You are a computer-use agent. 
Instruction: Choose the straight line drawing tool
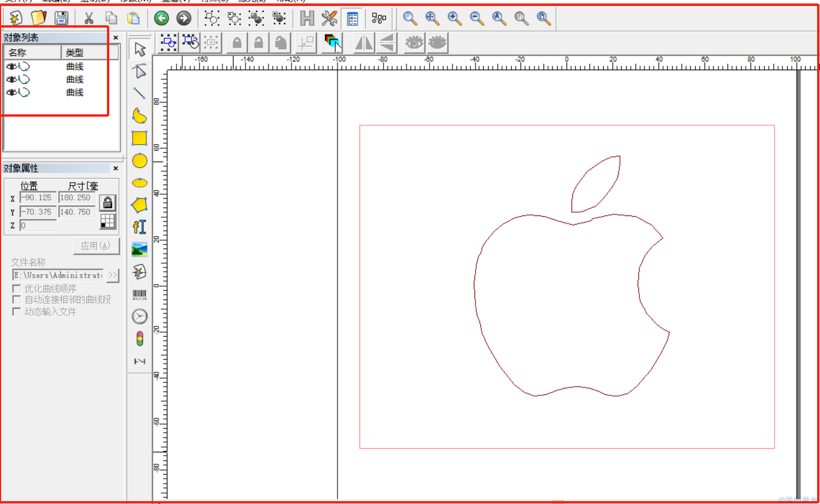click(140, 93)
